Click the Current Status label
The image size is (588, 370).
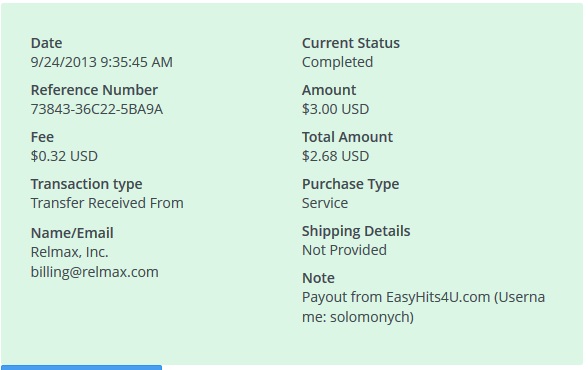pos(351,43)
